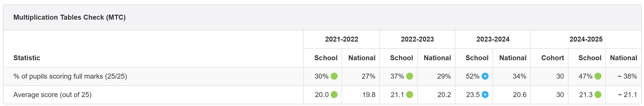Select 'Average score (out of 25)' row label
This screenshot has height=106, width=644.
(x=52, y=95)
